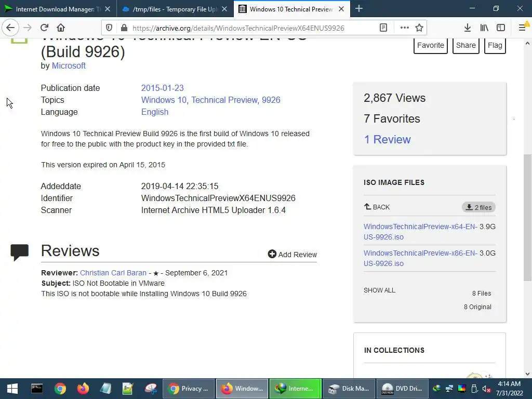This screenshot has width=532, height=399.
Task: Click the scrollbar up arrow
Action: [527, 44]
